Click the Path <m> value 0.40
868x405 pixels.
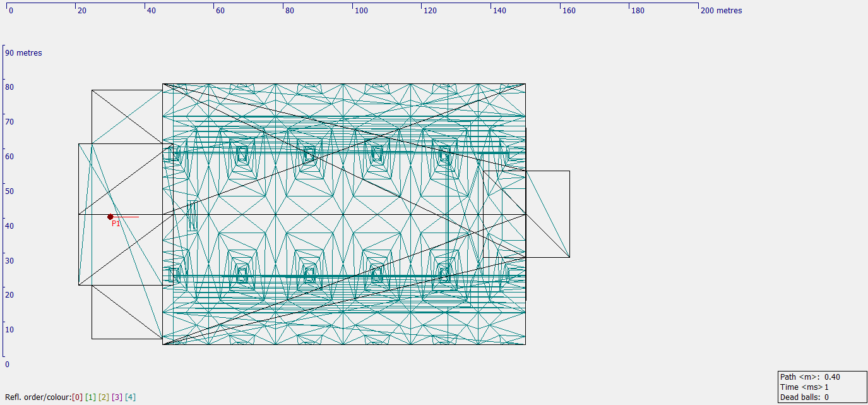(x=832, y=377)
